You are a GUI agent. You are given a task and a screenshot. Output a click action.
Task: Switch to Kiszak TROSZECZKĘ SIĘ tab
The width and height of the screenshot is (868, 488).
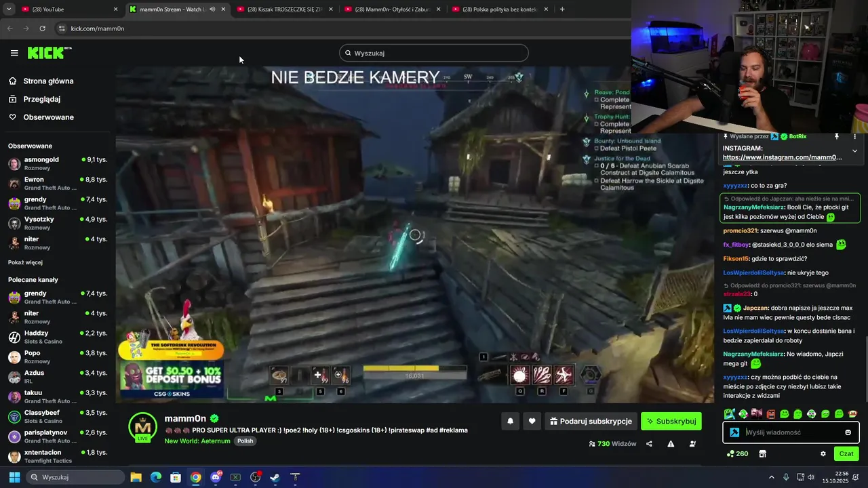(x=285, y=9)
